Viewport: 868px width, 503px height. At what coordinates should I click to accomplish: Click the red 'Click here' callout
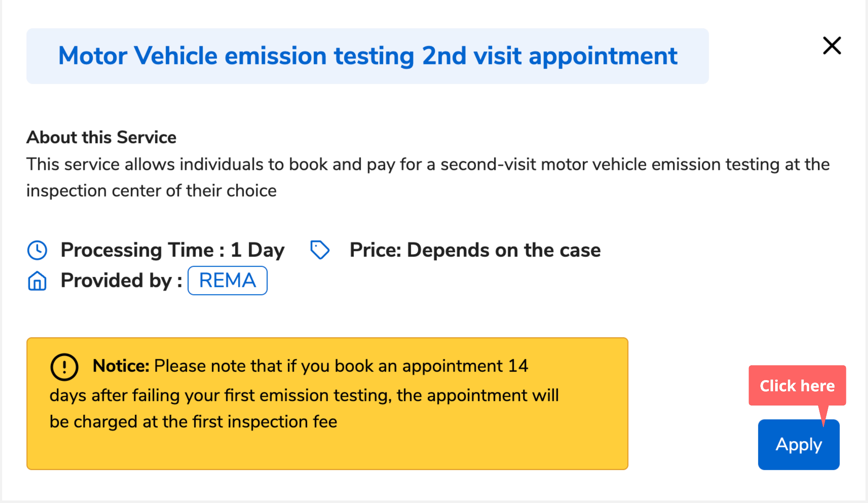[797, 386]
